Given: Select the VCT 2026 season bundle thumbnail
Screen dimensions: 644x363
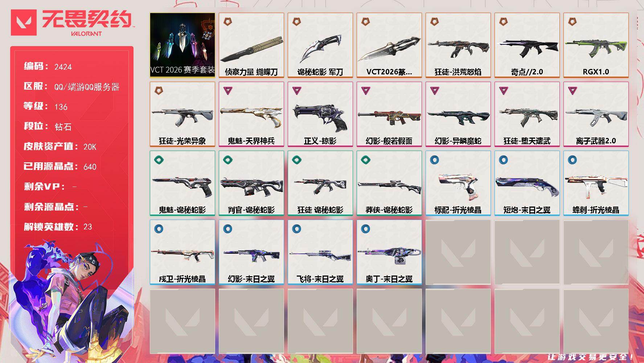Looking at the screenshot, I should click(x=182, y=45).
